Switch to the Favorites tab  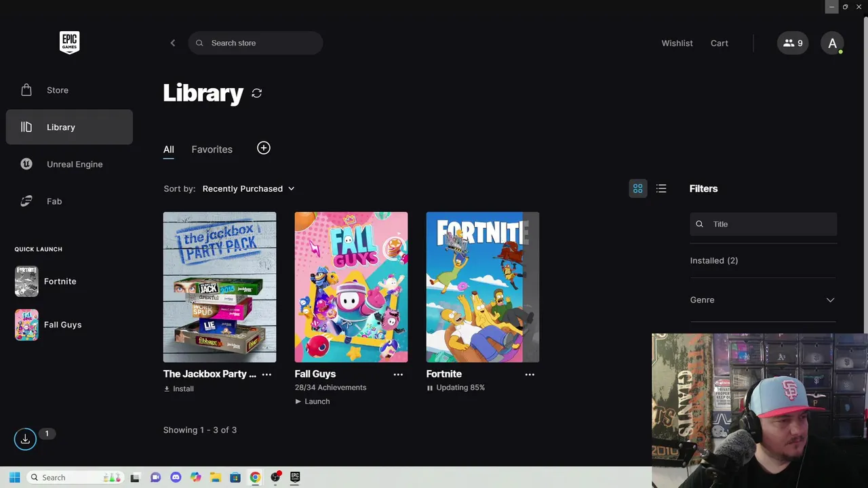[x=212, y=149]
